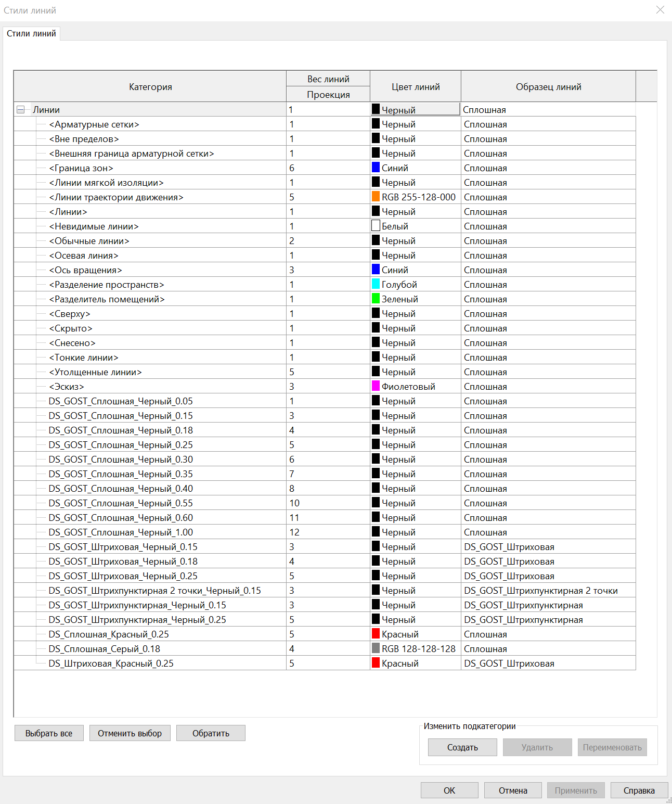Click cyan swatch of Разделение пространств
Image resolution: width=672 pixels, height=804 pixels.
(376, 284)
